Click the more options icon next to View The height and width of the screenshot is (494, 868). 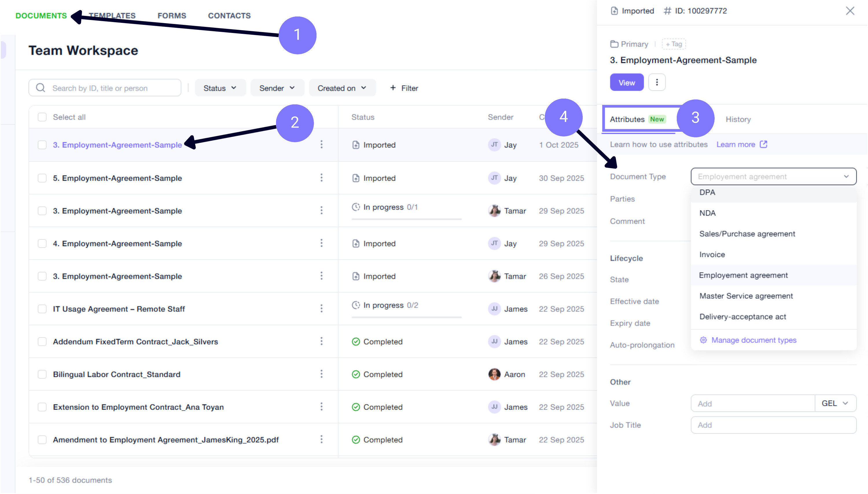tap(657, 82)
